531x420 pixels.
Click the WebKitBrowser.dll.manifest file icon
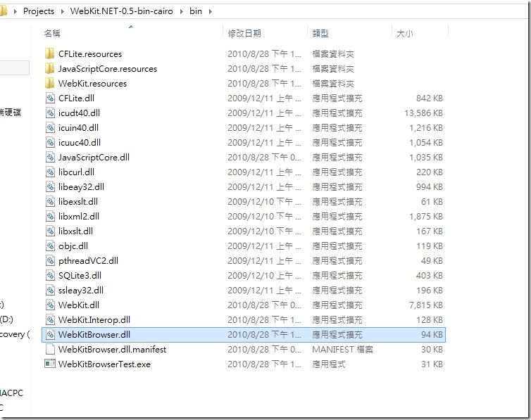pos(50,349)
